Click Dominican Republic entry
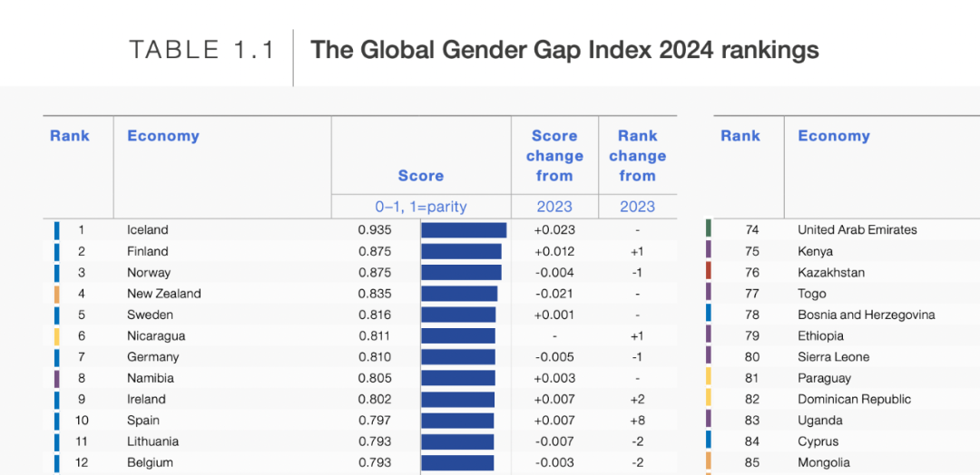Viewport: 980px width, 475px height. (x=855, y=400)
